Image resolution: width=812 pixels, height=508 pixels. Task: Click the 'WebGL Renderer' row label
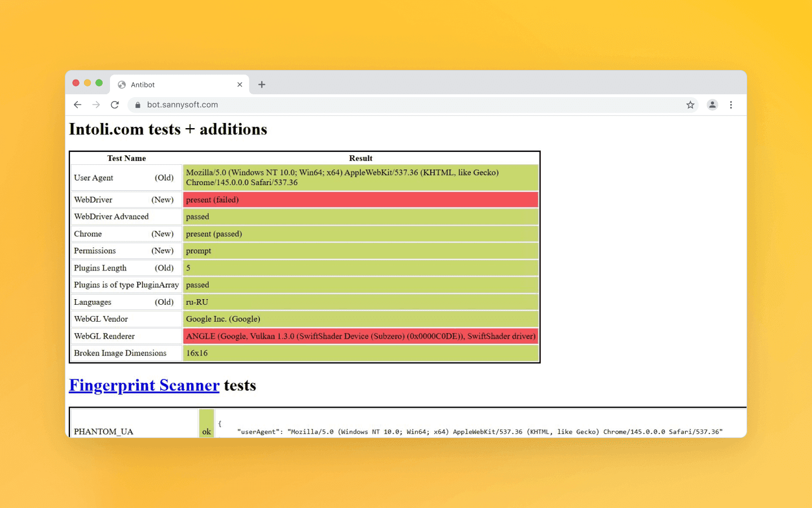click(x=126, y=336)
